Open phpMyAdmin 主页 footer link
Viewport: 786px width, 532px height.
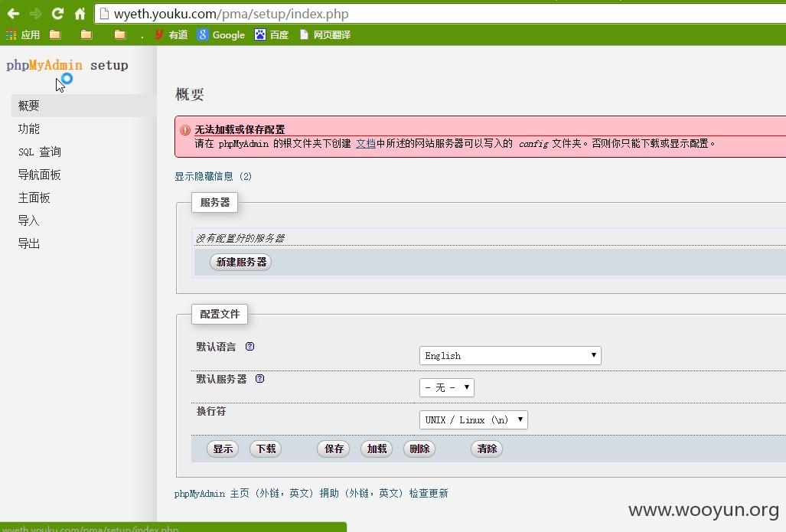211,494
